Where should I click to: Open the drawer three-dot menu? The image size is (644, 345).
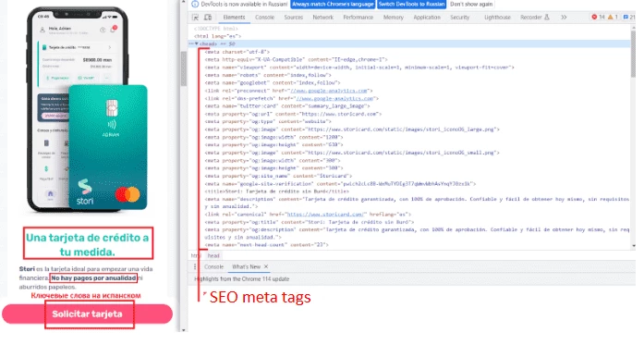coord(195,267)
